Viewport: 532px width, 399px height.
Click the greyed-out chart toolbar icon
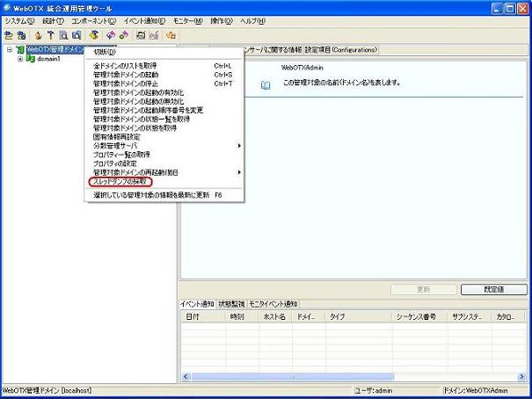coord(154,35)
